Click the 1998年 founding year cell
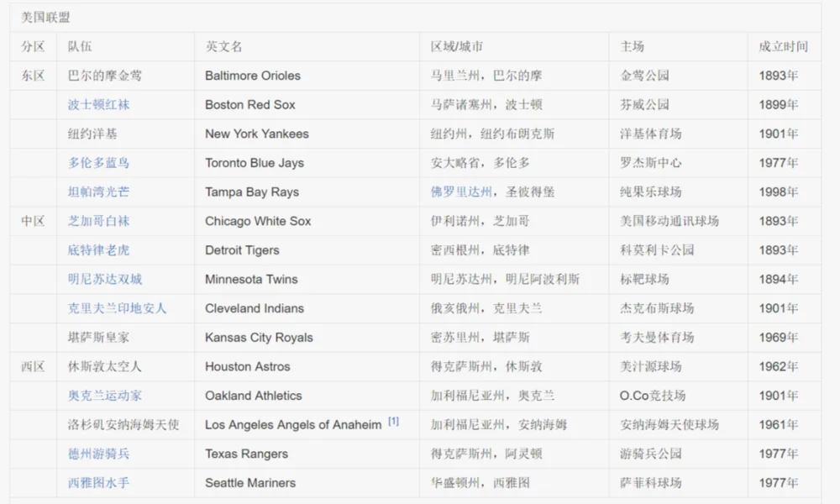The width and height of the screenshot is (840, 504). 779,192
